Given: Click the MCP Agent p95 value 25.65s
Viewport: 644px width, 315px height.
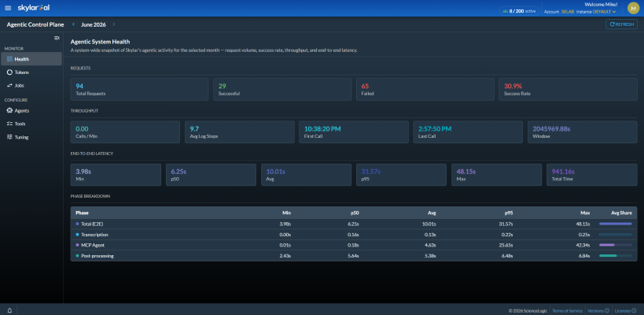Looking at the screenshot, I should pos(506,245).
